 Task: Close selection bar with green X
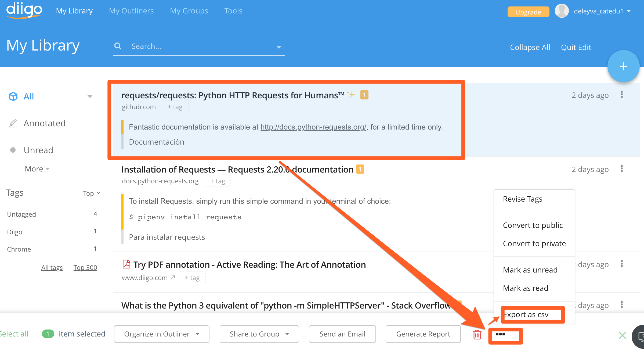coord(622,335)
